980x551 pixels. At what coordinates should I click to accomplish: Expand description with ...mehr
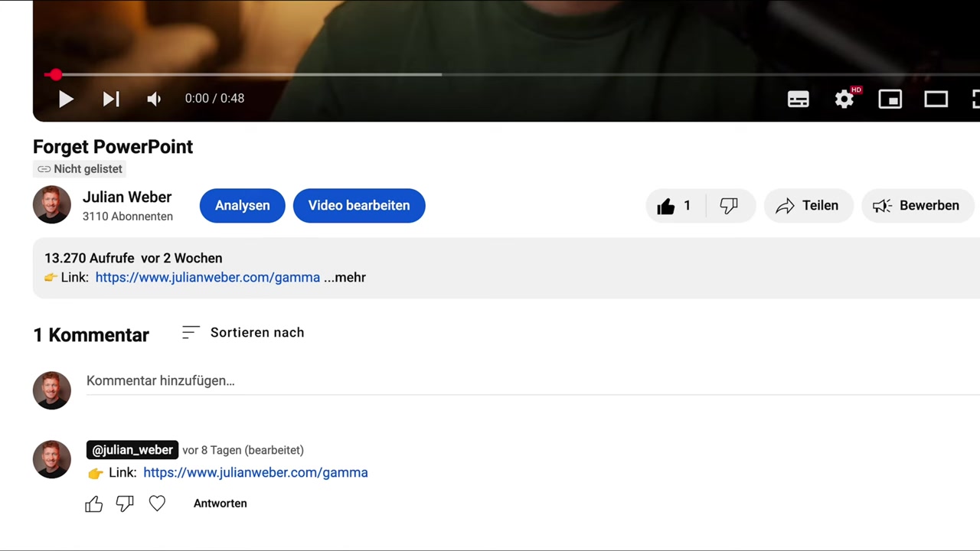pyautogui.click(x=345, y=277)
